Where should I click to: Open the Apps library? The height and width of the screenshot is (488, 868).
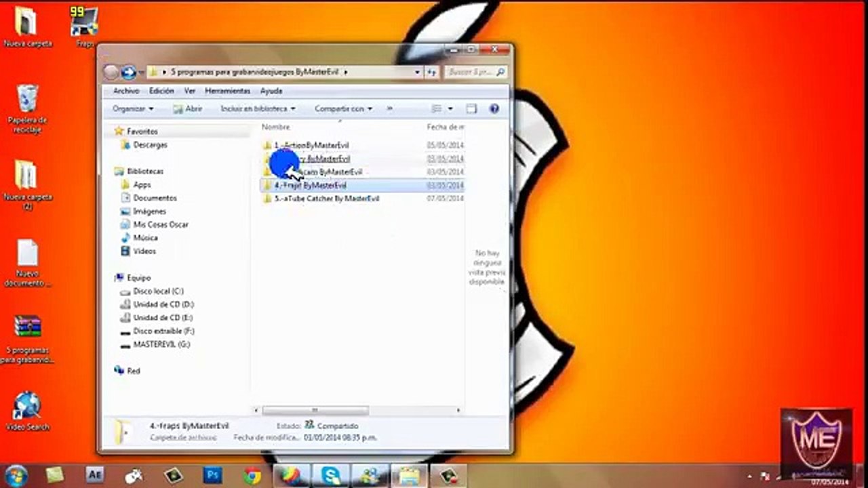[142, 184]
